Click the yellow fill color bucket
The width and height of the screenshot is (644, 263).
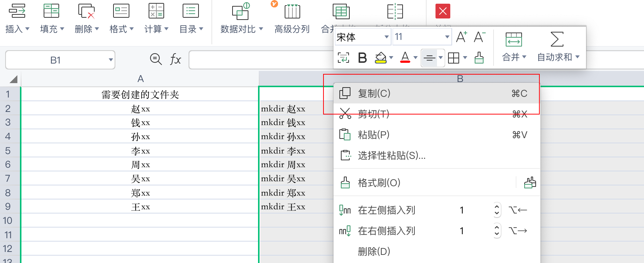380,58
